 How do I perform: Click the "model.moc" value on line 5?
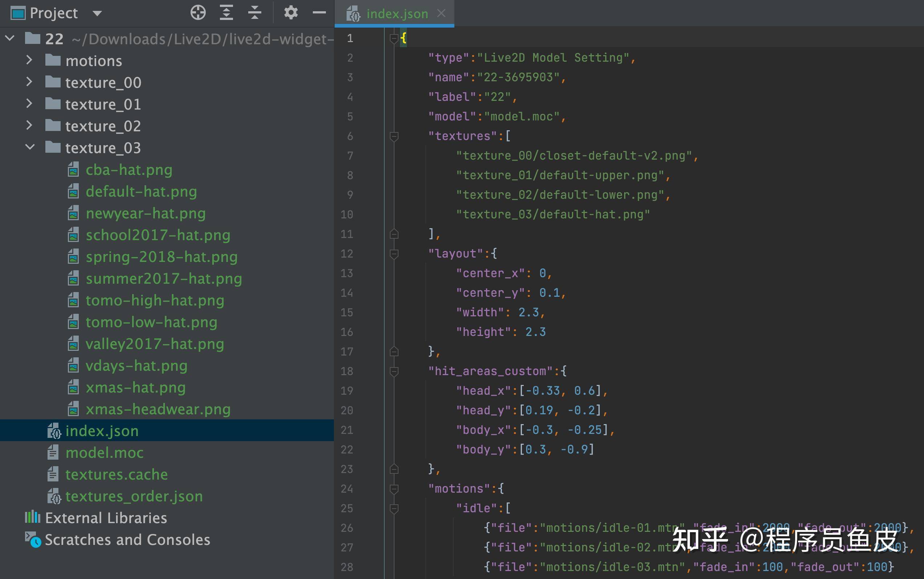tap(522, 116)
